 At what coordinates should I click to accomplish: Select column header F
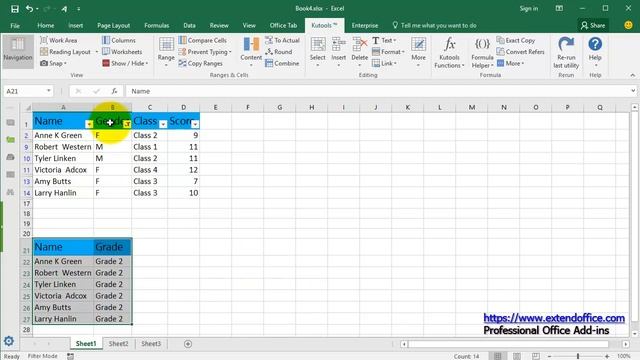(247, 107)
